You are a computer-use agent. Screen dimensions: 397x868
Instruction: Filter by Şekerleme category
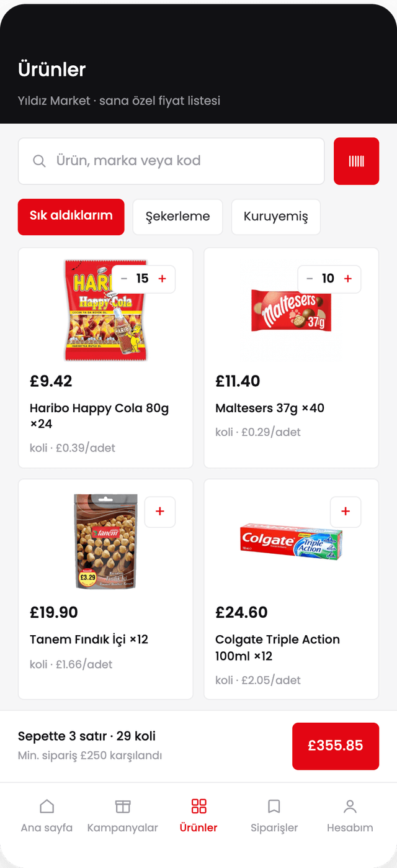(177, 217)
